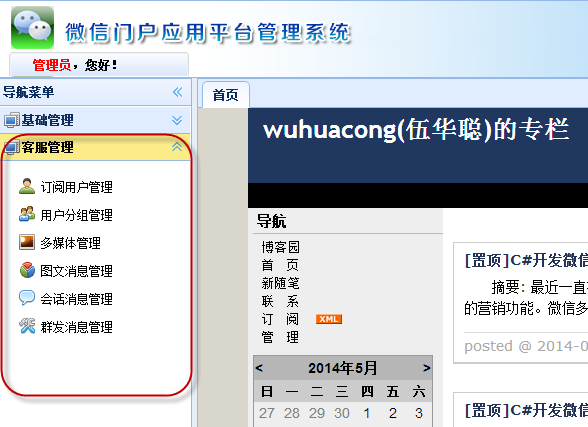
Task: Go to previous month in calendar
Action: [x=259, y=368]
